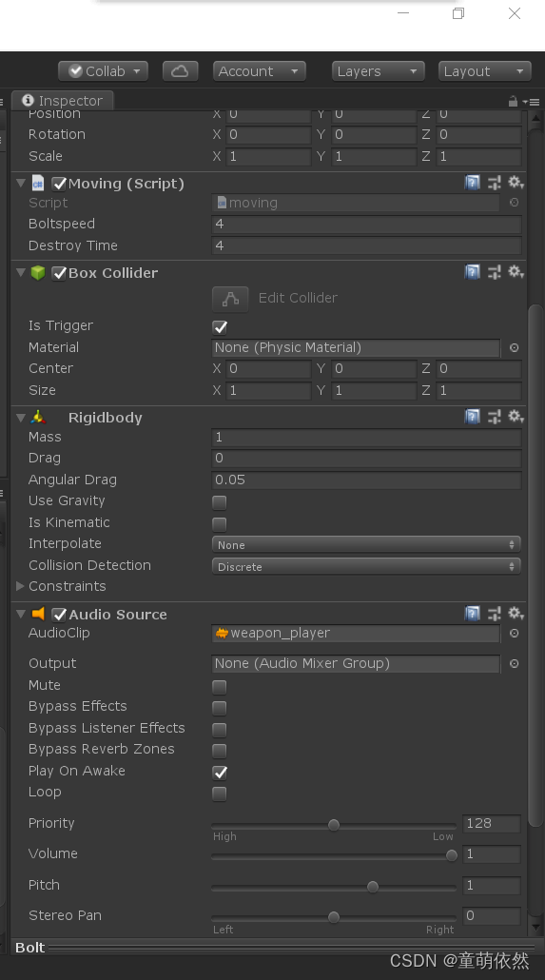
Task: Open the Layers dropdown
Action: click(x=379, y=71)
